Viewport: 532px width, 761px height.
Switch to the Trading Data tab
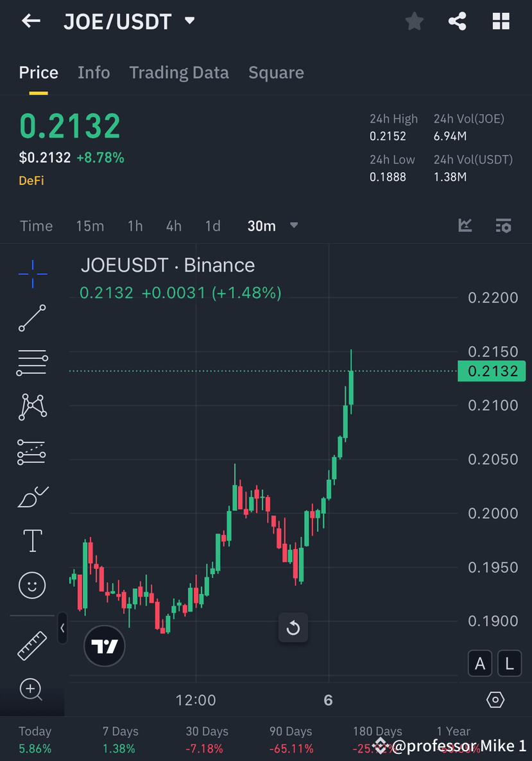179,73
